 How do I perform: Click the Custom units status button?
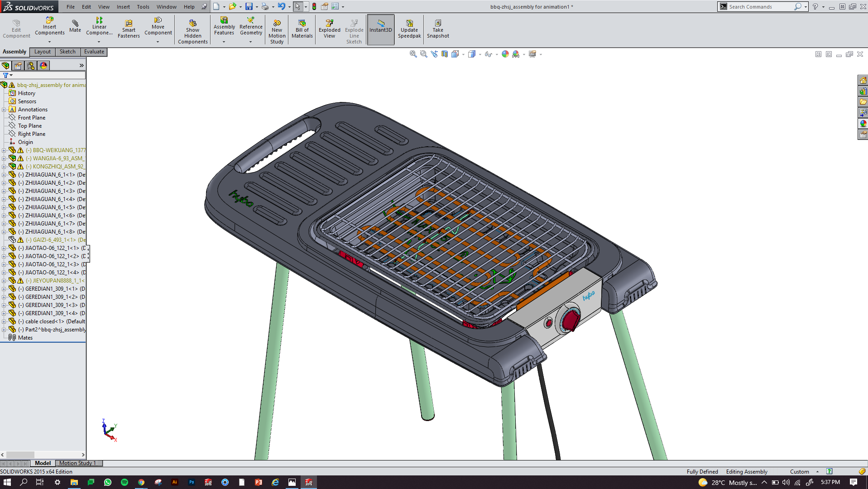(x=800, y=472)
